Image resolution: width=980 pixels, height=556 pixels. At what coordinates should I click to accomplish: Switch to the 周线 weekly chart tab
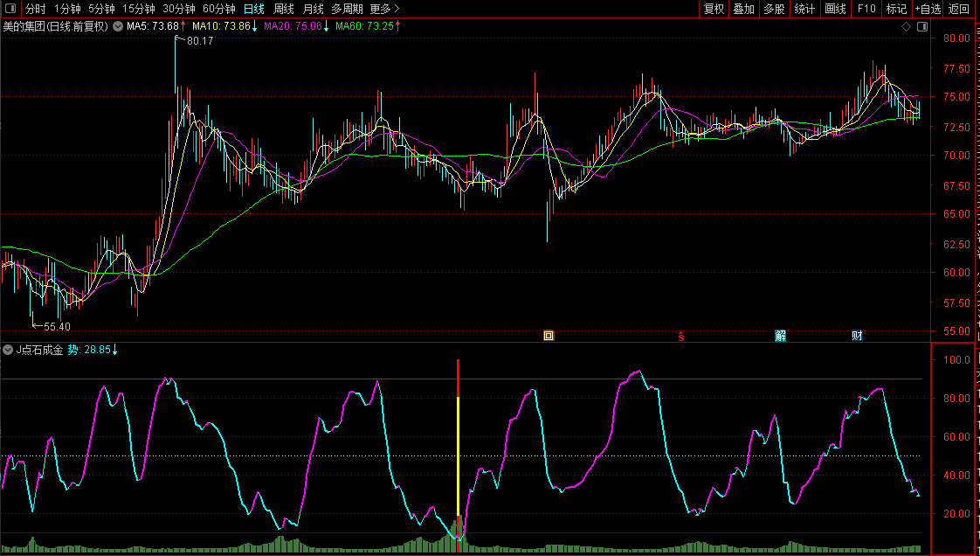pyautogui.click(x=284, y=9)
